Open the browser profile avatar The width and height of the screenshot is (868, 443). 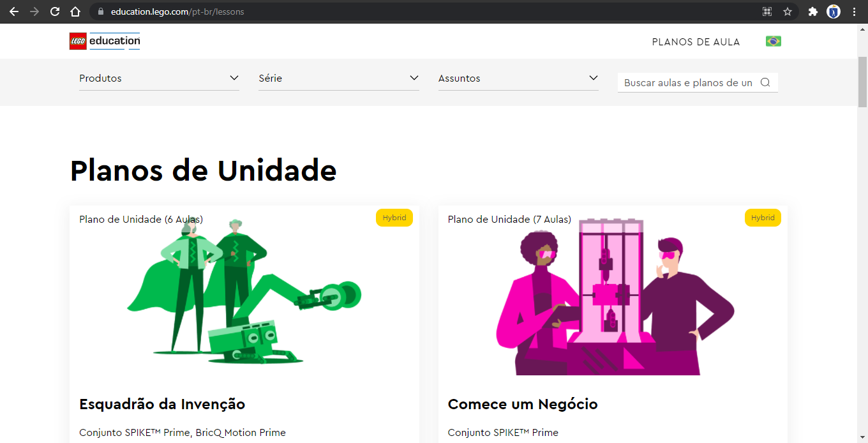(834, 11)
